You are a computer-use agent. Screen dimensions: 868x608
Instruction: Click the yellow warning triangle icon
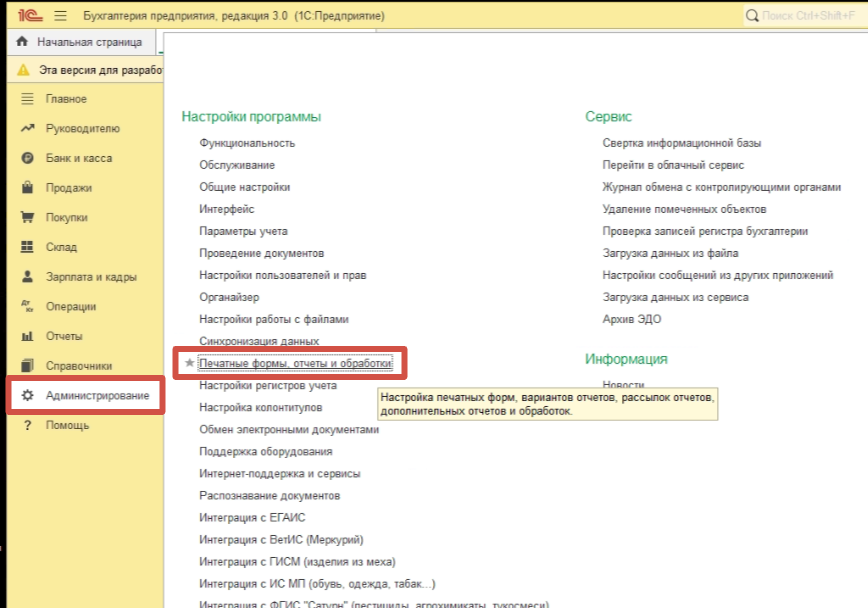(23, 70)
